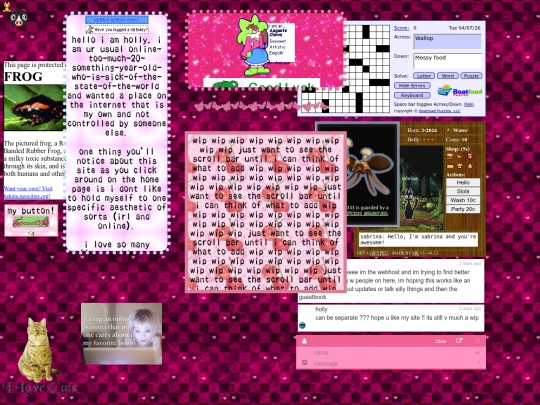This screenshot has width=540, height=405.
Task: Select the cupcake item in pet Shop
Action: click(460, 166)
